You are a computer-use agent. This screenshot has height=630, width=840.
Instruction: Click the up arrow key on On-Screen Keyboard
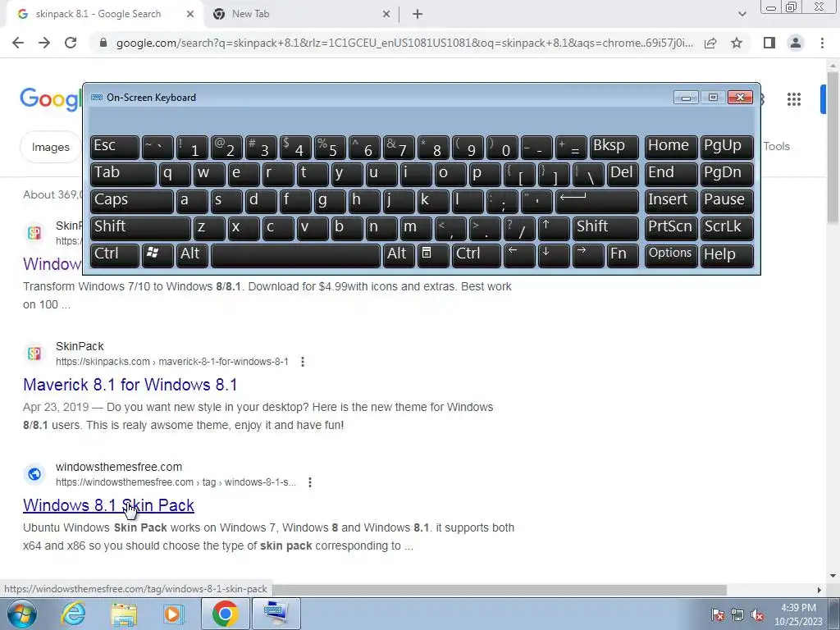[554, 228]
